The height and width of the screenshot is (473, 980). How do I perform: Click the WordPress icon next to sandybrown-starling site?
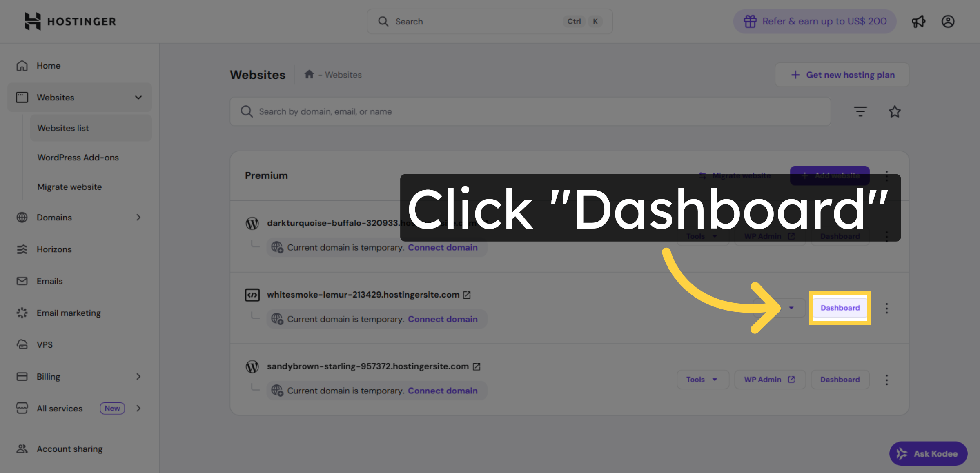[x=252, y=366]
